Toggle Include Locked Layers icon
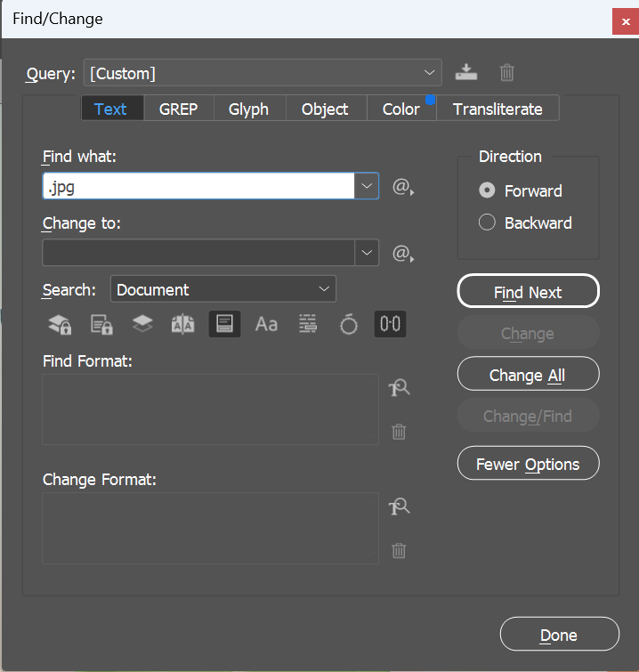 pos(60,325)
